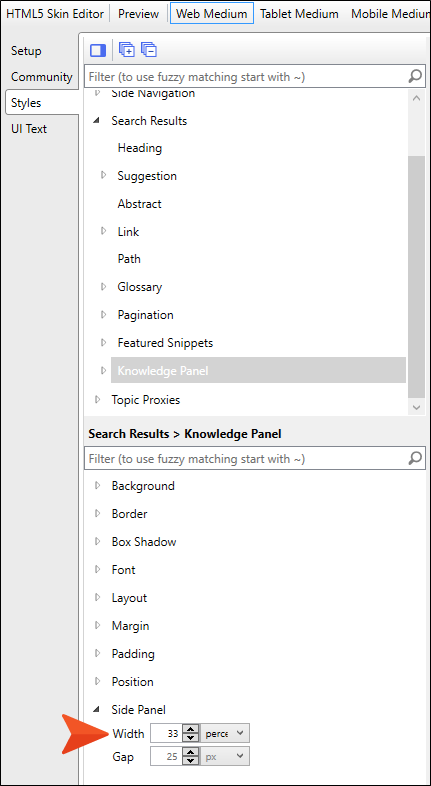Collapse the Side Panel property group
The width and height of the screenshot is (431, 786).
[98, 710]
